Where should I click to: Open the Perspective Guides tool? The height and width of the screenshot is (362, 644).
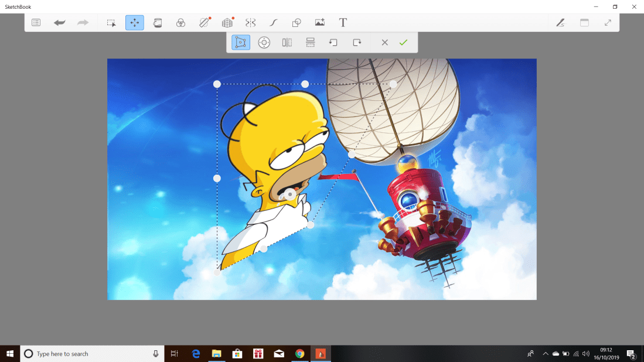(x=228, y=22)
